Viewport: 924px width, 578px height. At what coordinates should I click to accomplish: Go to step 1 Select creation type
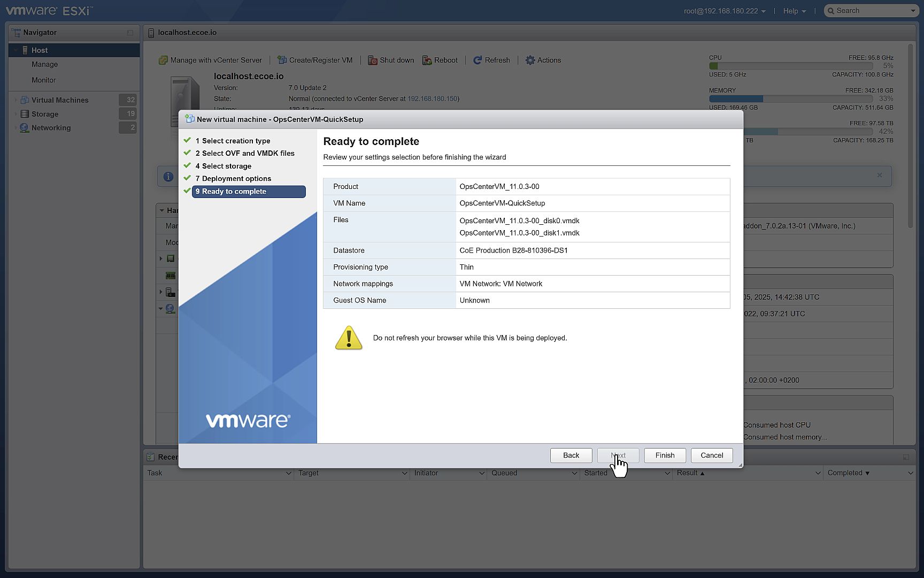coord(233,141)
